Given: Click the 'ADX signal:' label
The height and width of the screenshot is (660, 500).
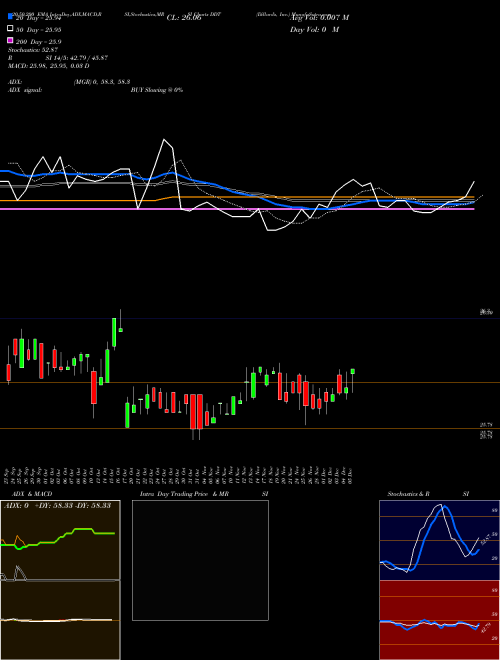Looking at the screenshot, I should coord(25,90).
